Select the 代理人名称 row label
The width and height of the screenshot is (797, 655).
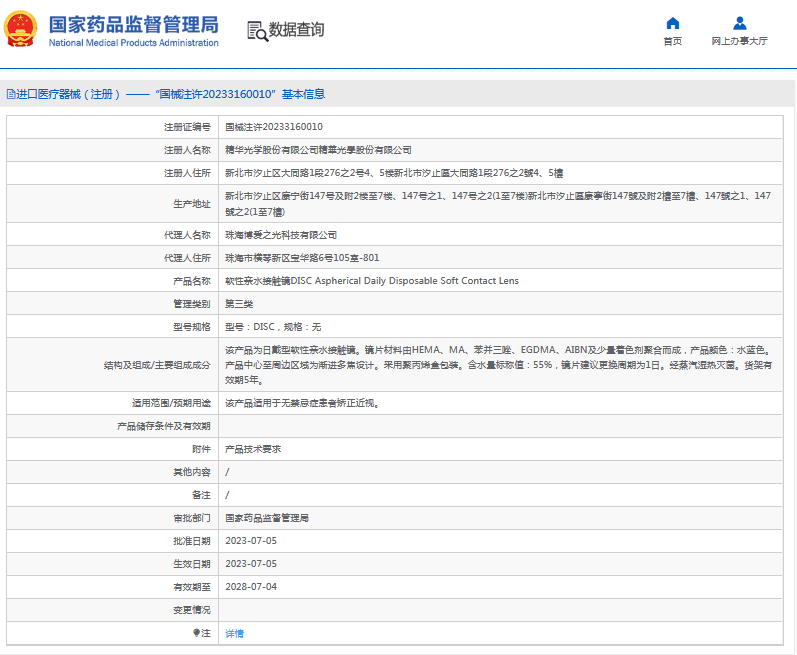click(187, 235)
